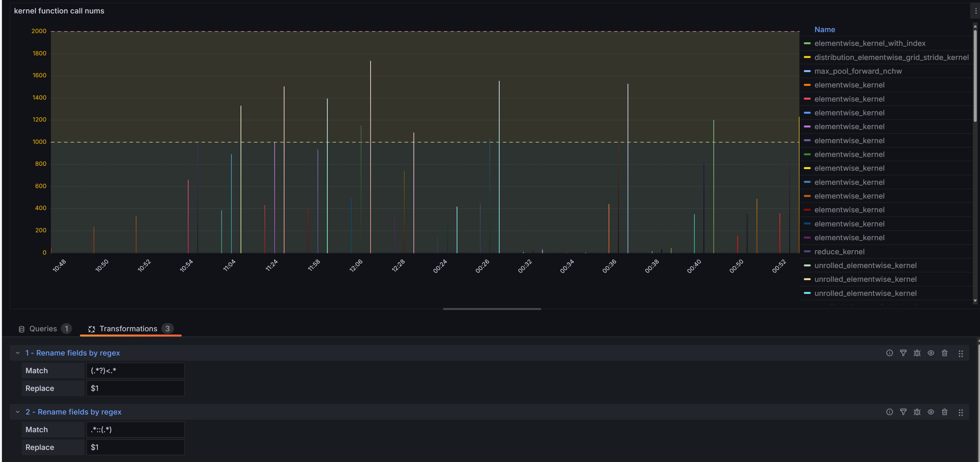Click debug bug icon on transformation 1
Image resolution: width=980 pixels, height=462 pixels.
[x=917, y=353]
